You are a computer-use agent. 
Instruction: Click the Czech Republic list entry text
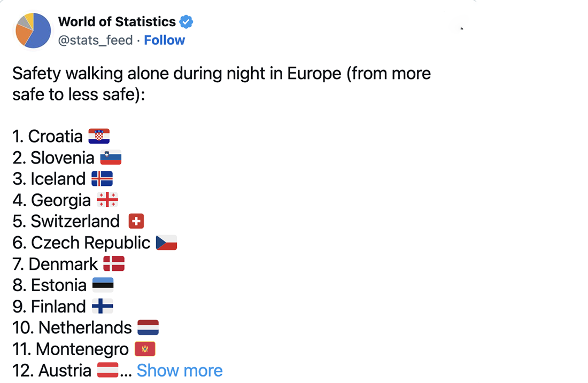click(81, 243)
